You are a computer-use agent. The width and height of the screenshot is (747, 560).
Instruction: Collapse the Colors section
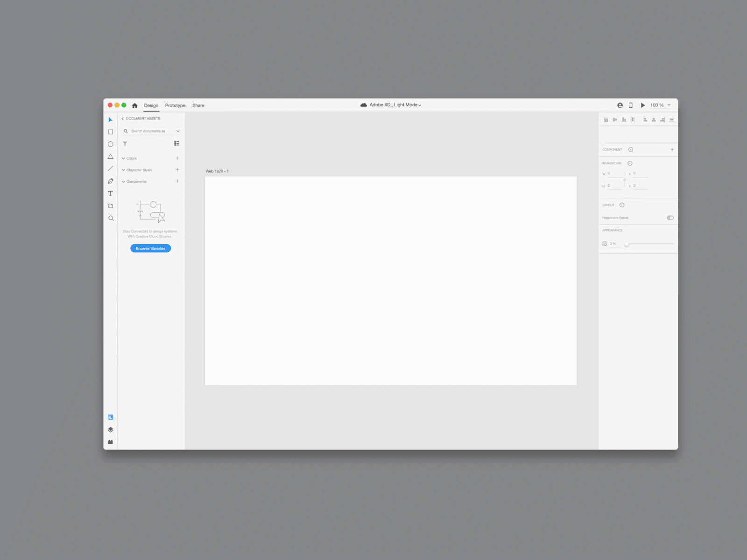click(124, 158)
